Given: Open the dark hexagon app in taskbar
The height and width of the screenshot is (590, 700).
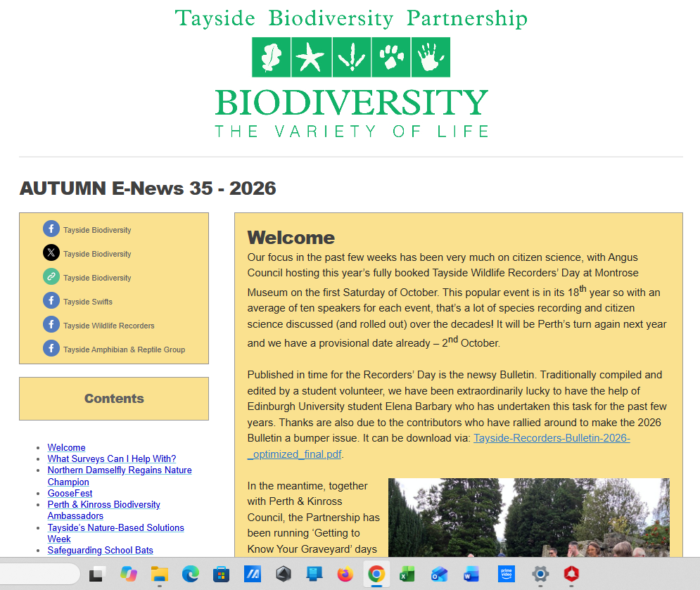Looking at the screenshot, I should click(x=284, y=575).
